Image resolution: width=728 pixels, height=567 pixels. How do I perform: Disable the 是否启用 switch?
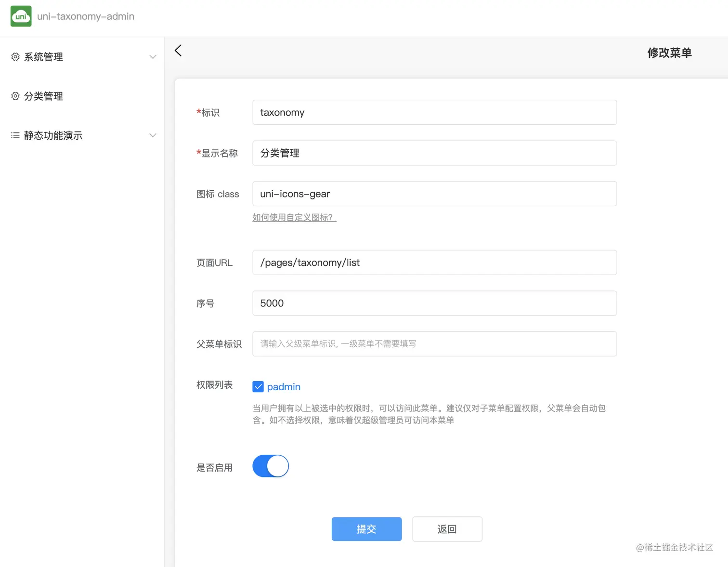pyautogui.click(x=270, y=466)
